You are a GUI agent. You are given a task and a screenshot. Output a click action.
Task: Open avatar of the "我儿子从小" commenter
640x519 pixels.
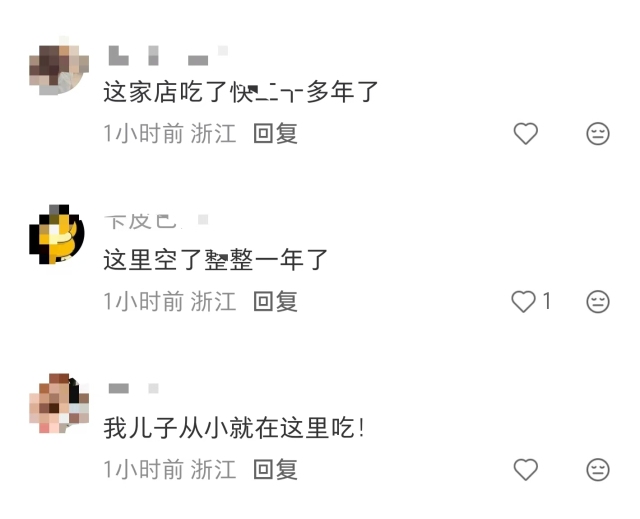point(59,403)
